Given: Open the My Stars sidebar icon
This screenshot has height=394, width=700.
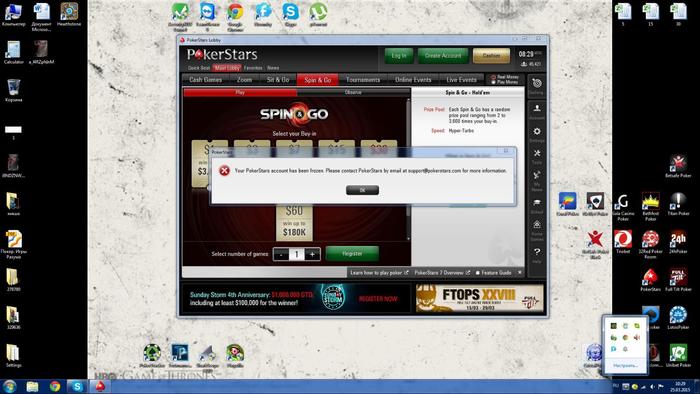Looking at the screenshot, I should [x=537, y=180].
